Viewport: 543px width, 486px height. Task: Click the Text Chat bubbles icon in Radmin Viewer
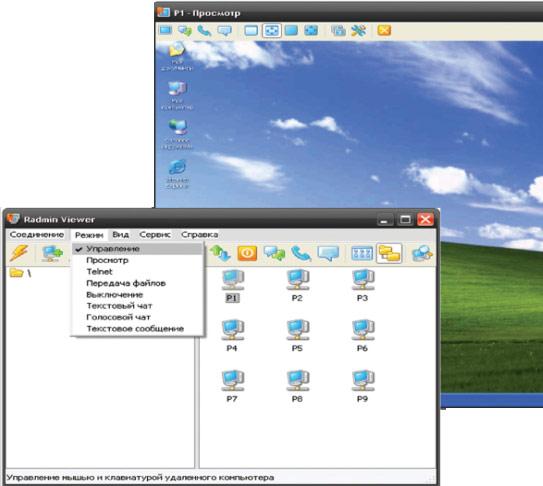coord(274,253)
